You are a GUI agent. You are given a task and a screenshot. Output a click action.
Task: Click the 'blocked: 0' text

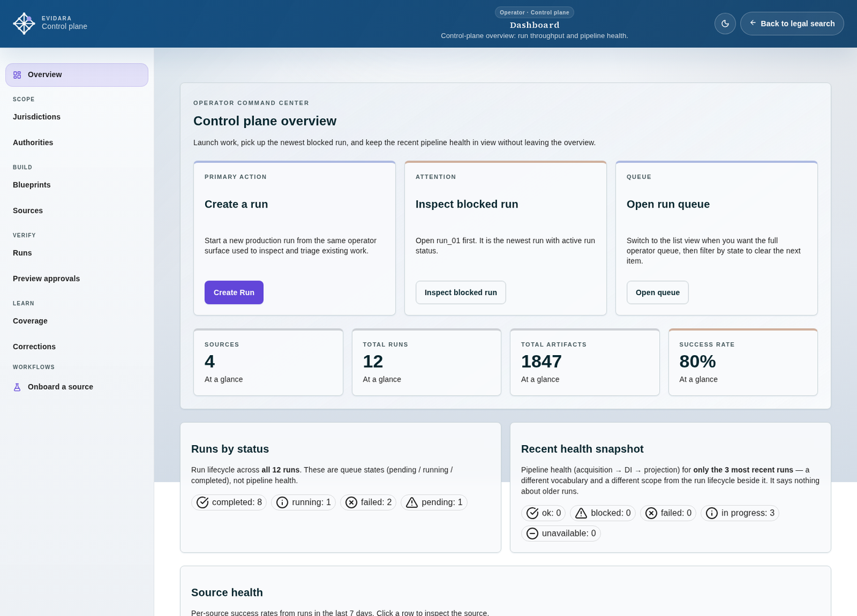(610, 513)
